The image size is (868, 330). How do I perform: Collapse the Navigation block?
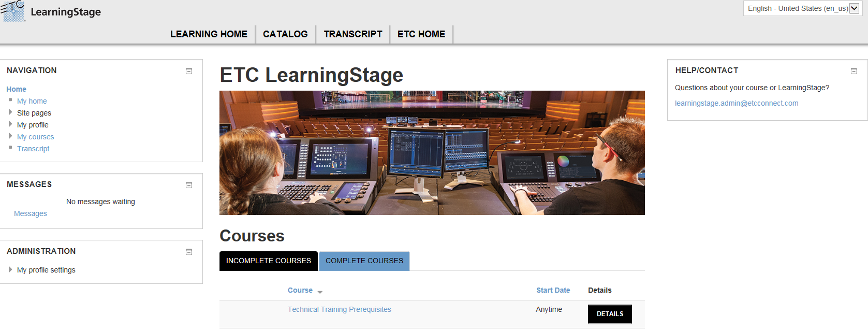(189, 71)
